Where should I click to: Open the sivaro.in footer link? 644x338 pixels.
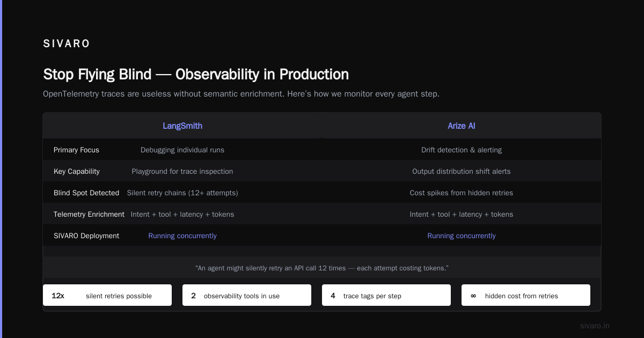(595, 326)
